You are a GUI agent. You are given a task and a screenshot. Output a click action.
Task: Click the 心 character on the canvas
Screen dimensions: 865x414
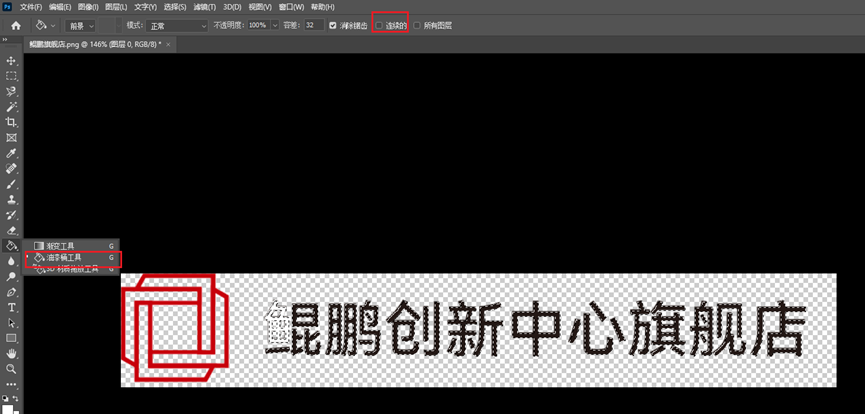coord(594,328)
